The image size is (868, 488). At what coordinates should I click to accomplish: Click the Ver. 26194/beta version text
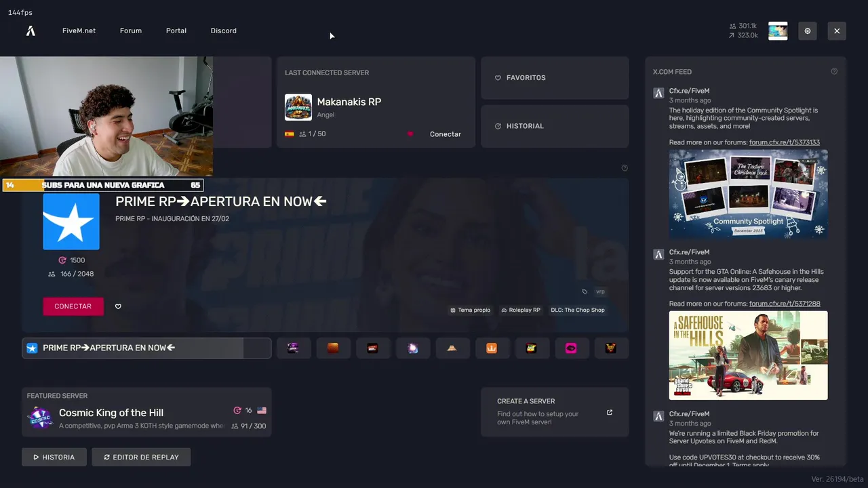836,479
